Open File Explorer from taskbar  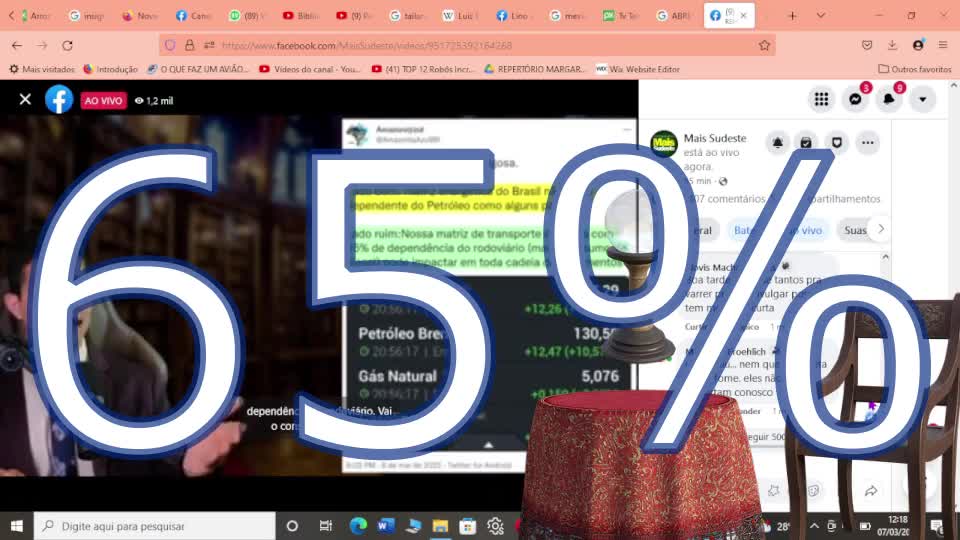(440, 526)
